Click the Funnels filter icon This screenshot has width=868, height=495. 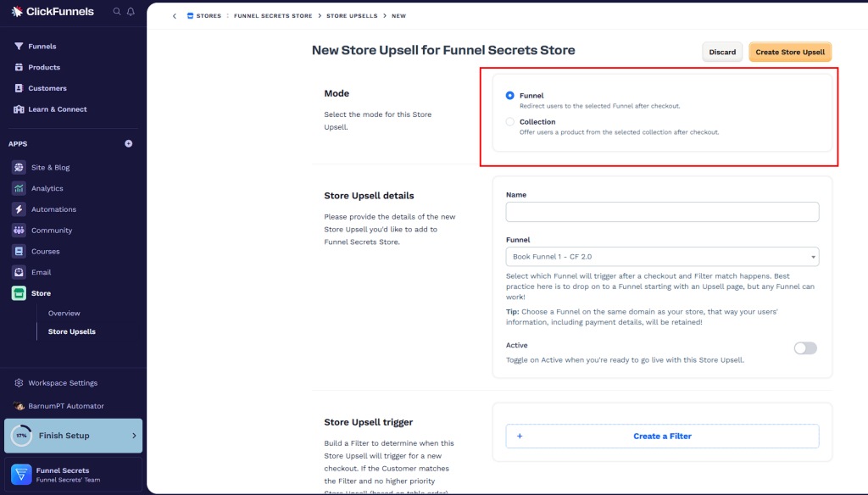[19, 46]
